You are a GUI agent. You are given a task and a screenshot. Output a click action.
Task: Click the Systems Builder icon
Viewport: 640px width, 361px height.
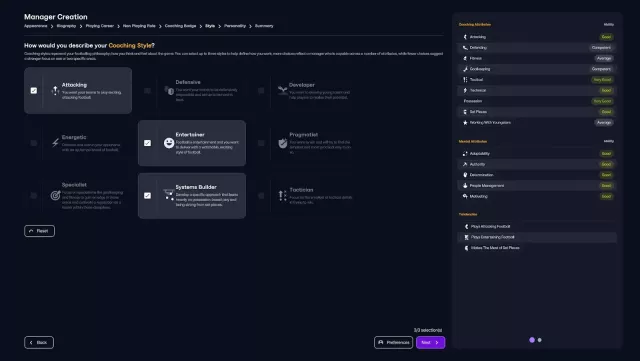(169, 195)
